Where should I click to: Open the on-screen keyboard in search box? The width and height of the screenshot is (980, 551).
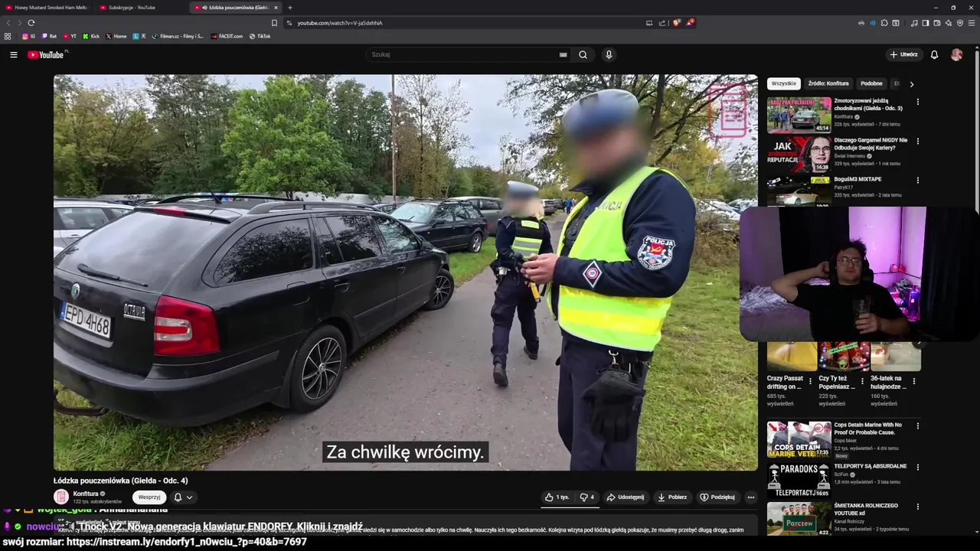tap(563, 54)
